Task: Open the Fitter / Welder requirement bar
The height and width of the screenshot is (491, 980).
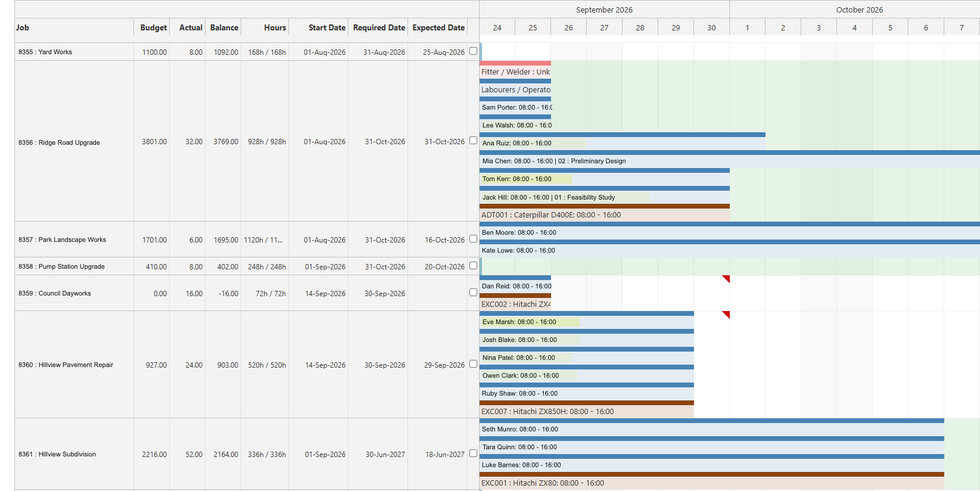Action: (x=515, y=70)
